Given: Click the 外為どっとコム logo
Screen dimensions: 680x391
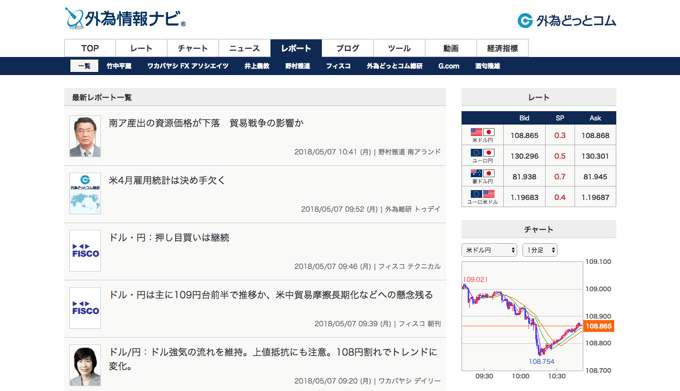Looking at the screenshot, I should point(566,20).
